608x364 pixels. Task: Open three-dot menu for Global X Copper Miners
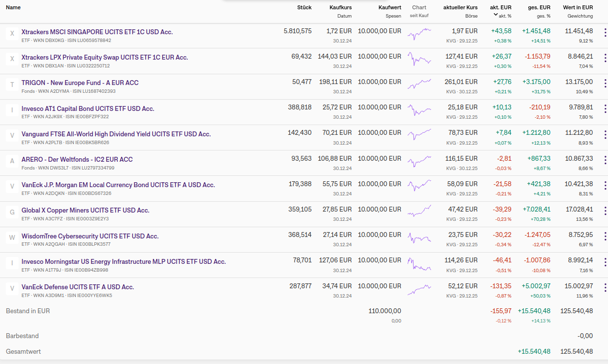coord(605,211)
